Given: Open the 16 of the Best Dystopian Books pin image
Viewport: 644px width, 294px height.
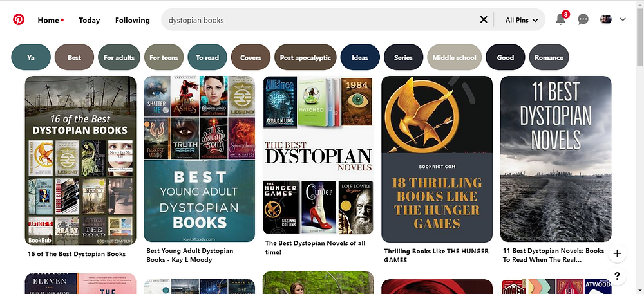Looking at the screenshot, I should click(x=80, y=160).
